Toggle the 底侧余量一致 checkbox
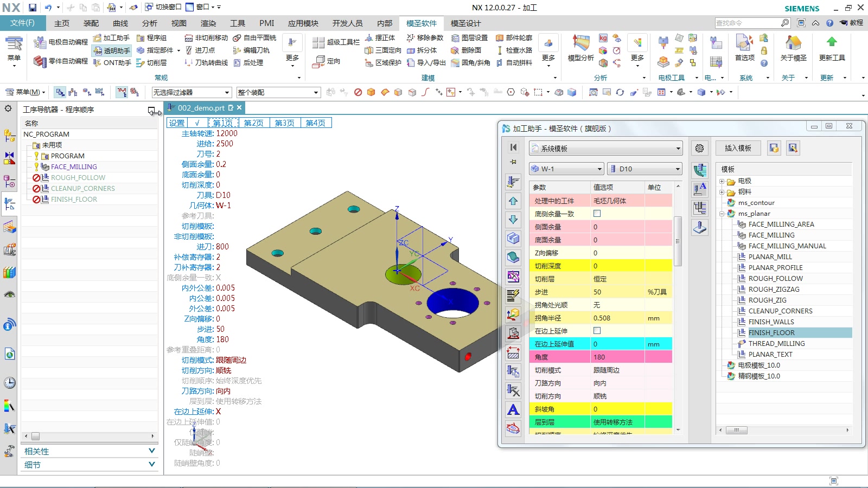The height and width of the screenshot is (488, 868). 597,214
